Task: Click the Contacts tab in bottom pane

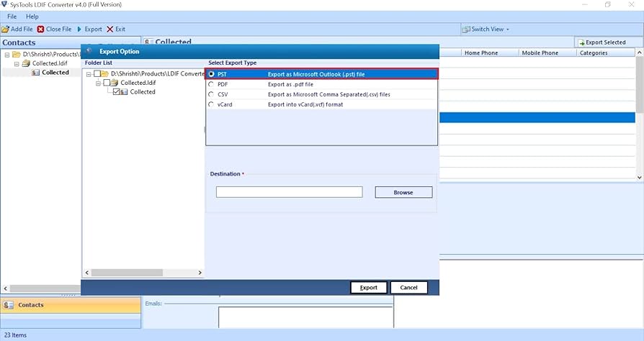Action: pyautogui.click(x=71, y=305)
